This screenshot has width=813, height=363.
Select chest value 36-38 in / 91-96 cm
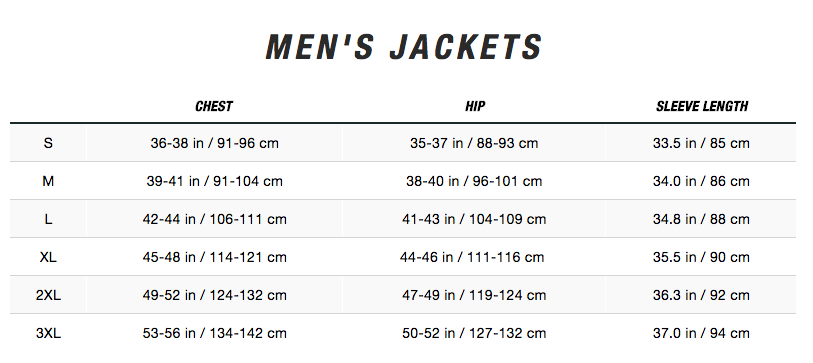(215, 143)
